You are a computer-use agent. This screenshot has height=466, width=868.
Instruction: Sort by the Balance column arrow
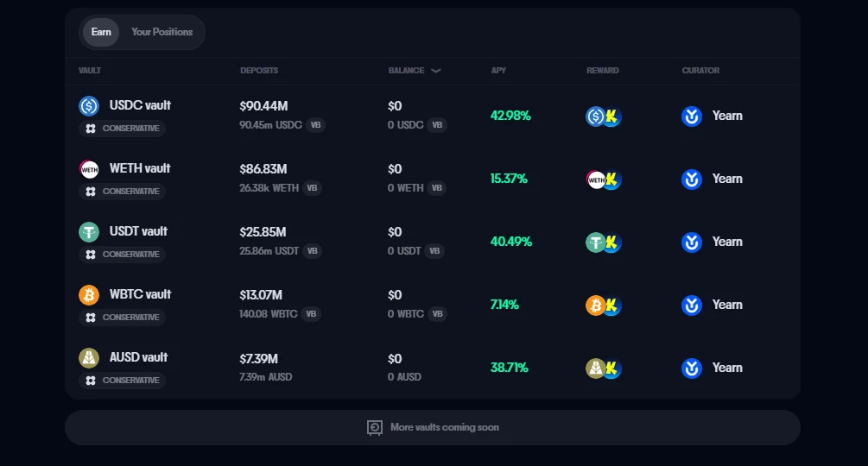pos(435,71)
